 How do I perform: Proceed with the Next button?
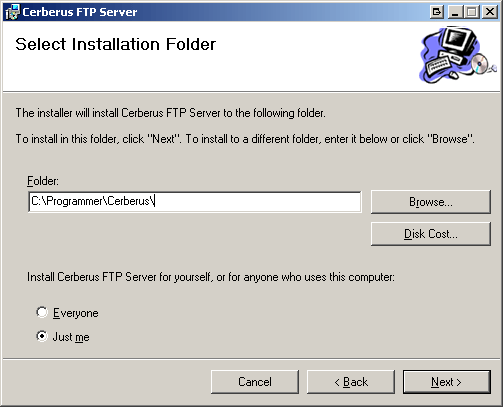[447, 382]
